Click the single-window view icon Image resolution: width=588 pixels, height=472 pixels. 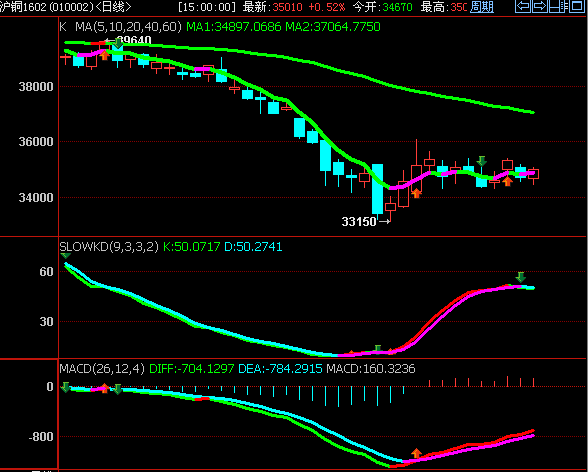[577, 6]
